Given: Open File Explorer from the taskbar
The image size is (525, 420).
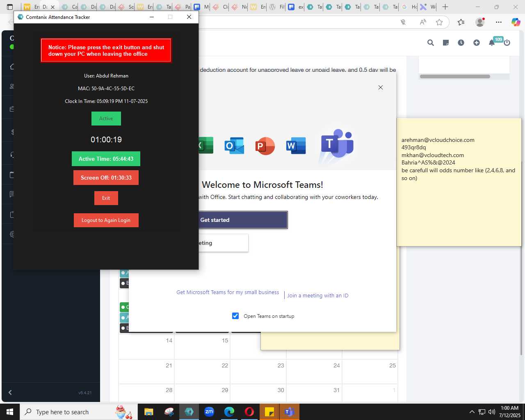Looking at the screenshot, I should point(148,412).
